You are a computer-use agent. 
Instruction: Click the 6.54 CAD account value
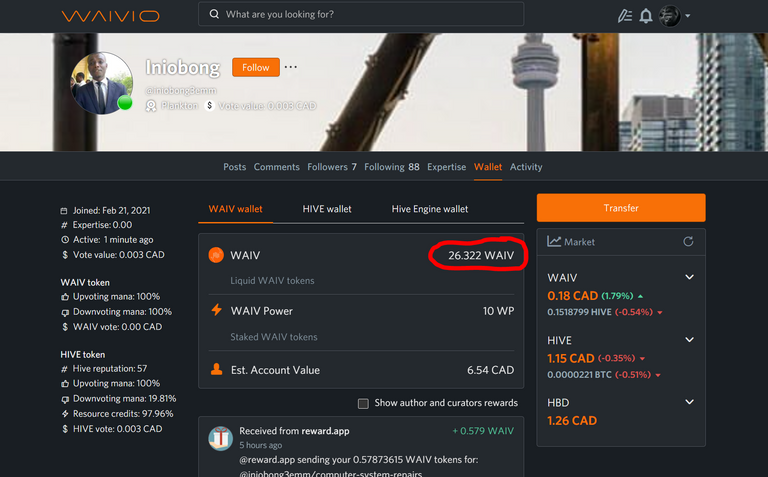[x=490, y=370]
